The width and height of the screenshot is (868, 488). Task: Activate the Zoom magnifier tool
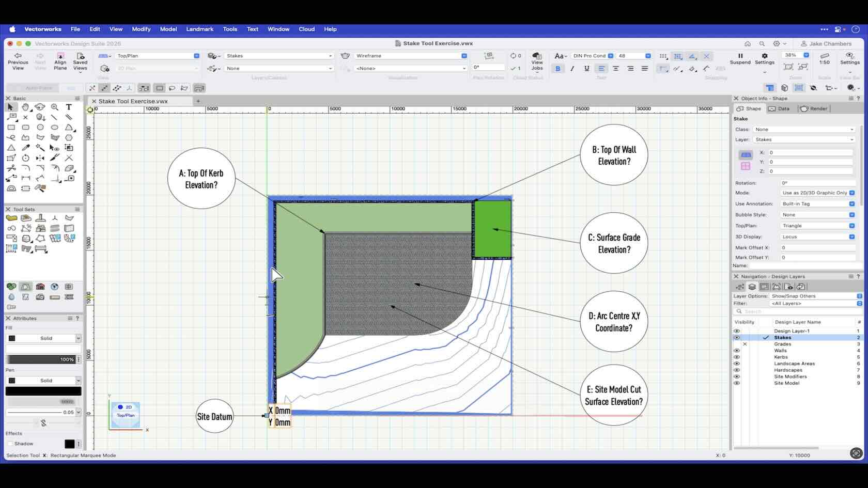click(54, 107)
